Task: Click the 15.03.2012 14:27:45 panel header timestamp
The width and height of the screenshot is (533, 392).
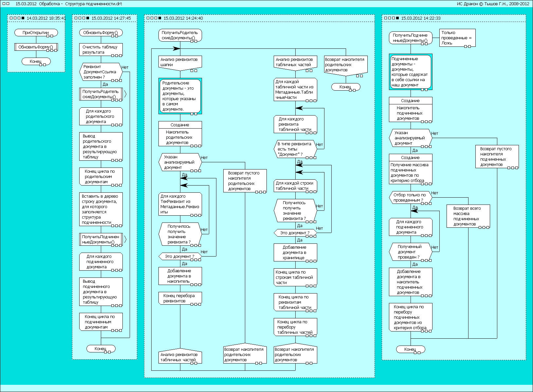Action: 111,18
